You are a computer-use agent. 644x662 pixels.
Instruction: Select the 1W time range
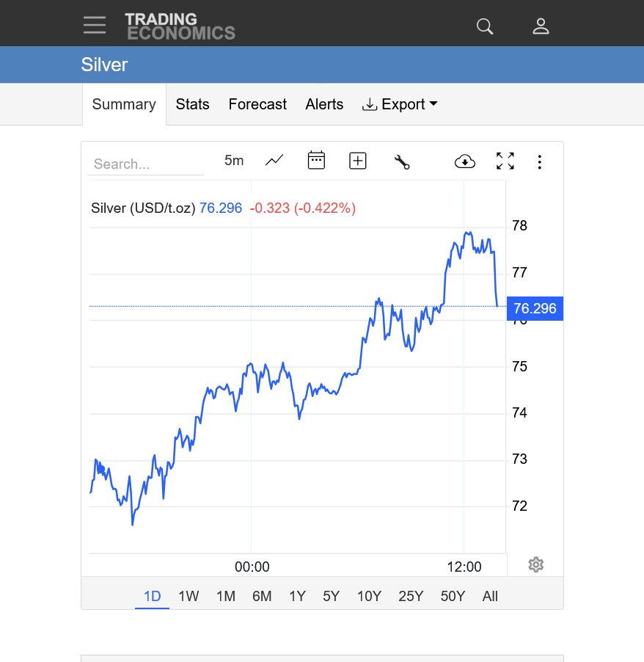[189, 596]
